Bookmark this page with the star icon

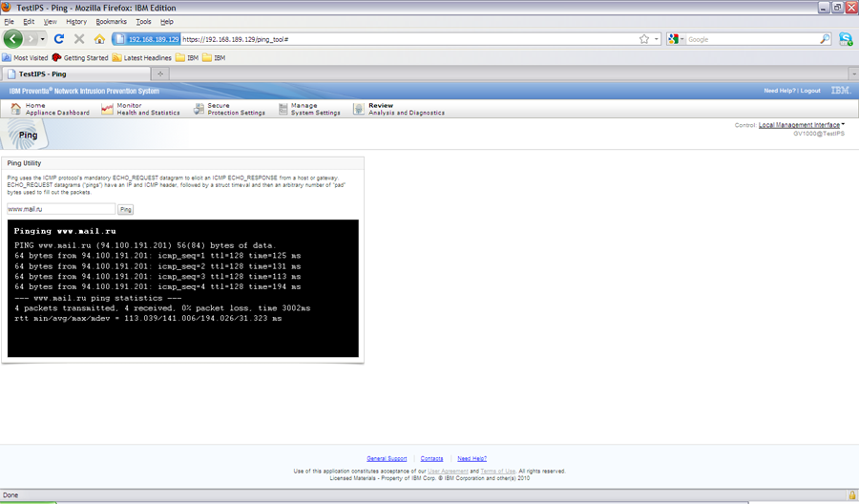pyautogui.click(x=644, y=39)
